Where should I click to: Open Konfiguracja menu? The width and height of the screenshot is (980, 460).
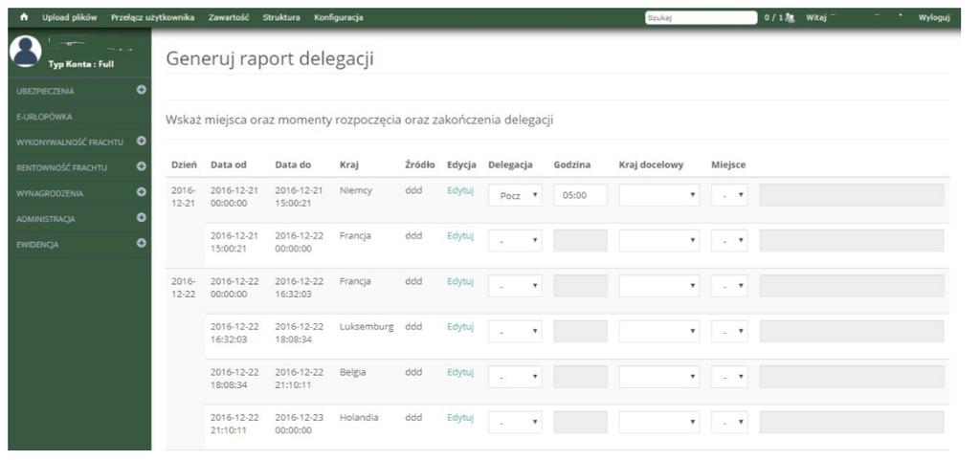(x=338, y=17)
